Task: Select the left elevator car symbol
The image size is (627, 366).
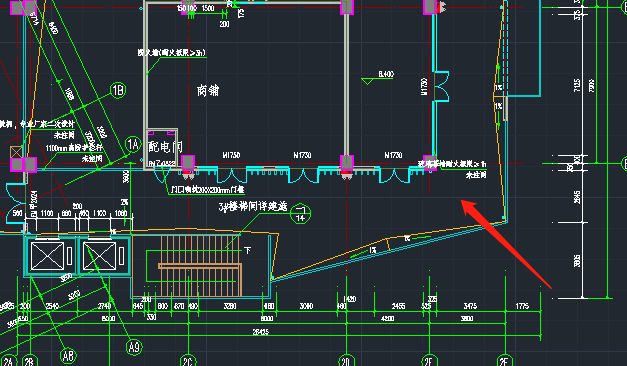Action: [x=47, y=256]
